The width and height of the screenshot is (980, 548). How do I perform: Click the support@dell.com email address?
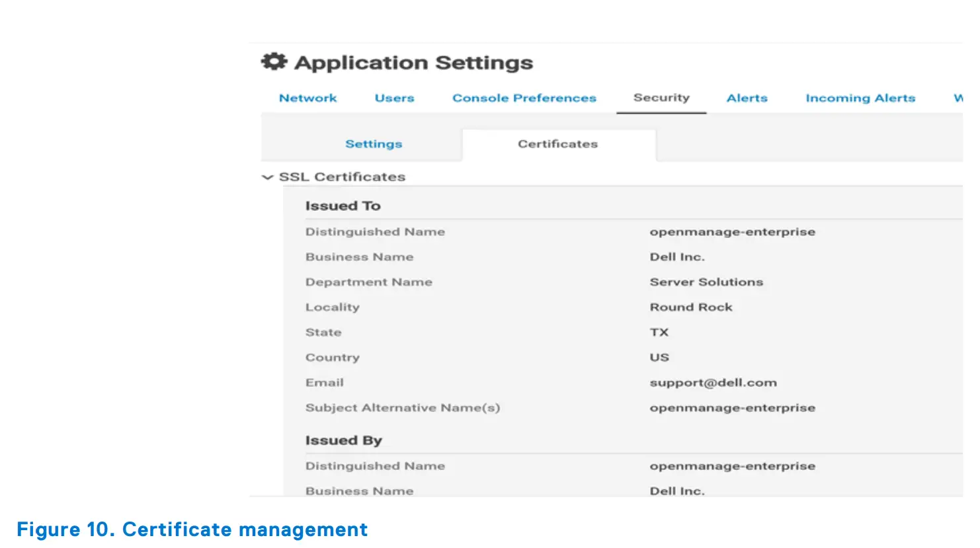point(713,382)
